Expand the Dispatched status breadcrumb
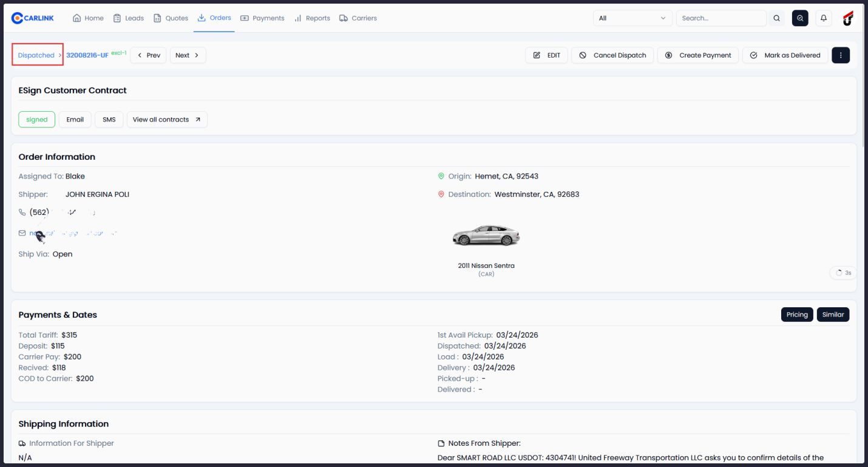Image resolution: width=868 pixels, height=467 pixels. coord(37,55)
